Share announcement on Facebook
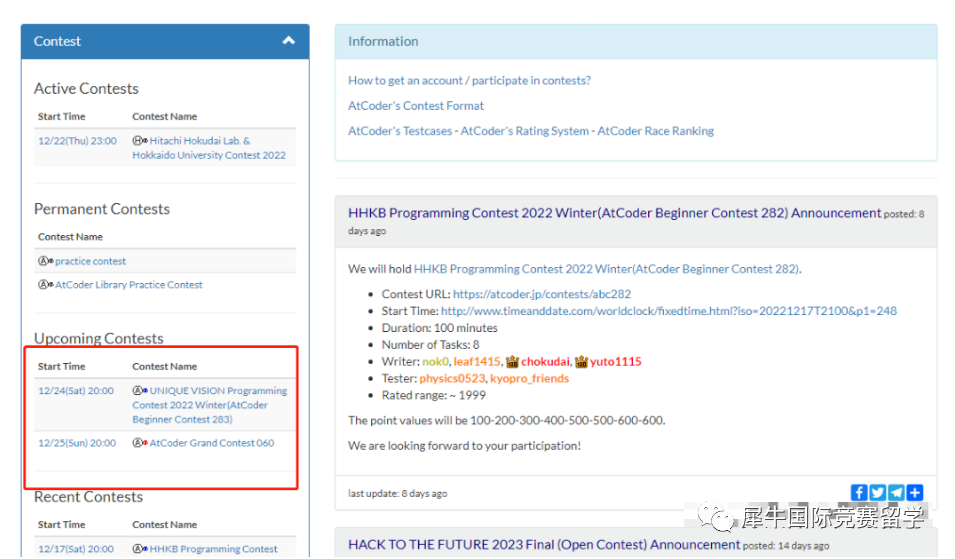Viewport: 955px width, 559px height. tap(859, 492)
